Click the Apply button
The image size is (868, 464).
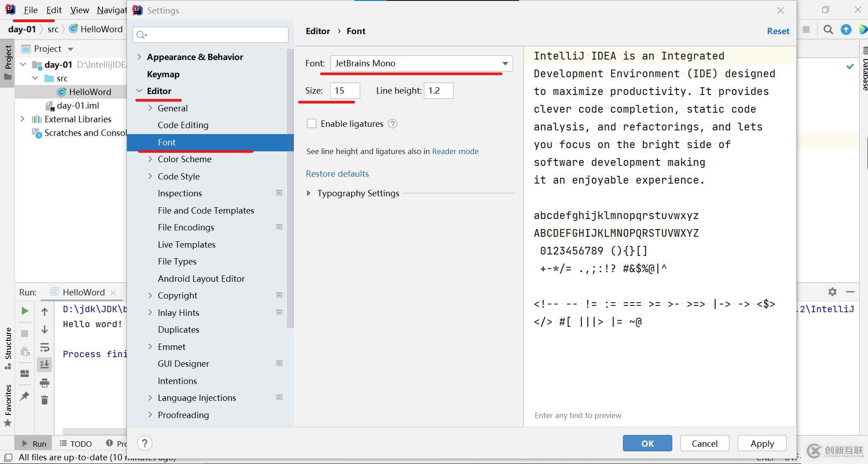(x=762, y=443)
